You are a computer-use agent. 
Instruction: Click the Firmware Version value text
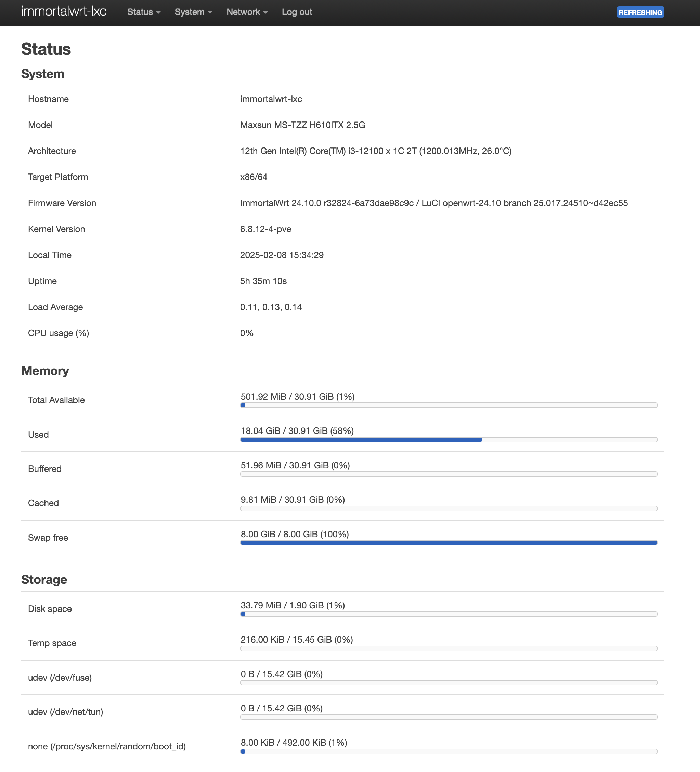tap(433, 203)
